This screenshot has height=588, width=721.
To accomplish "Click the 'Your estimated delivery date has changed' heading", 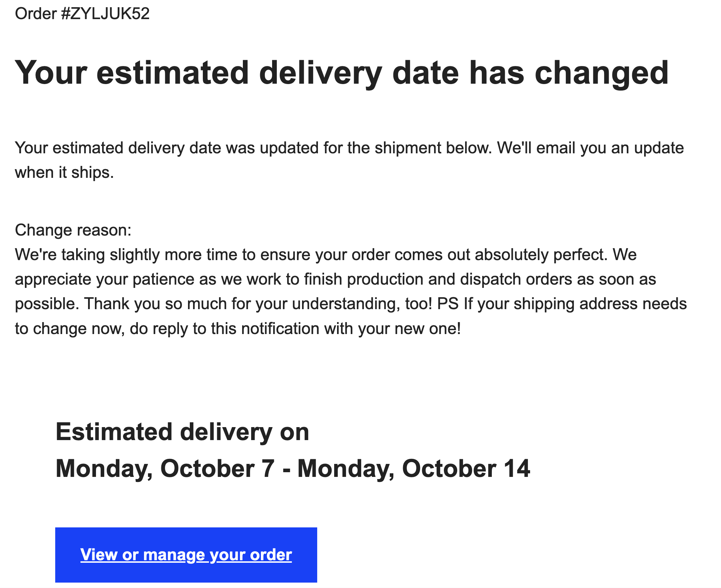I will tap(342, 73).
